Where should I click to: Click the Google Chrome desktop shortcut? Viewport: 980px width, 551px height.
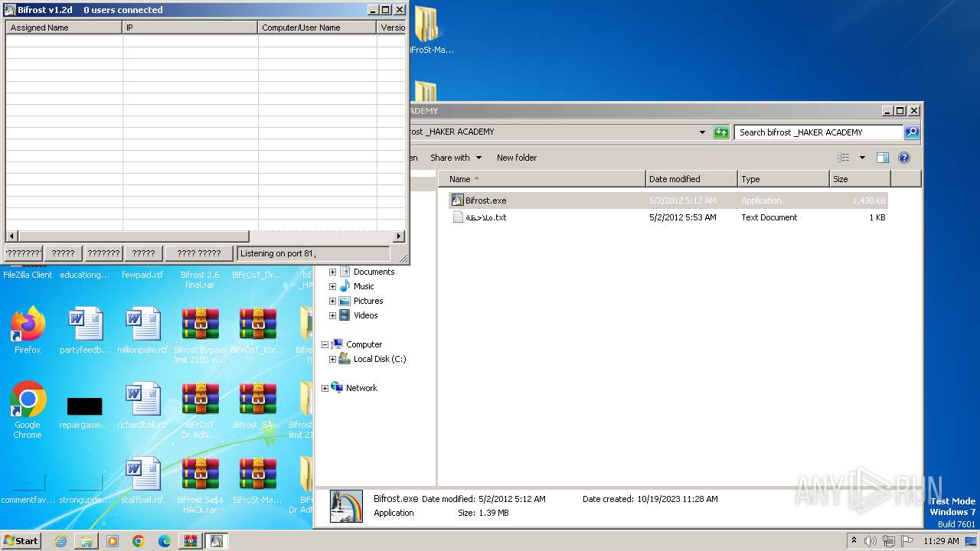pyautogui.click(x=28, y=410)
